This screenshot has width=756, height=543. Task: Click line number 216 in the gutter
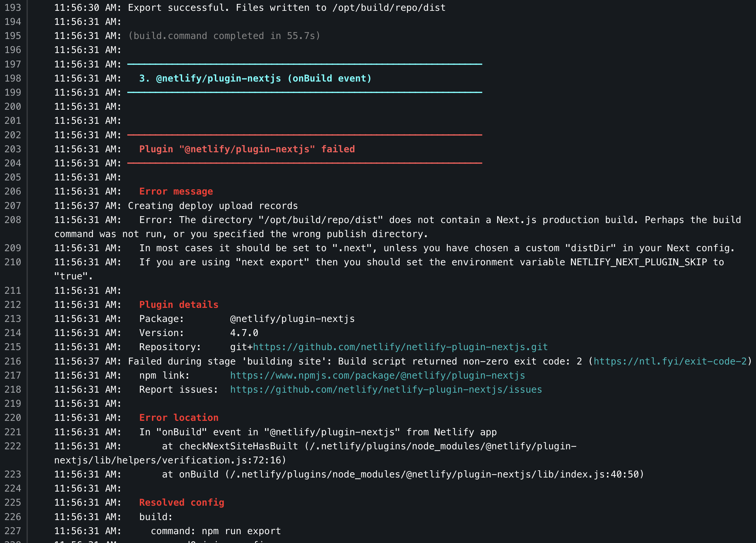(x=13, y=361)
